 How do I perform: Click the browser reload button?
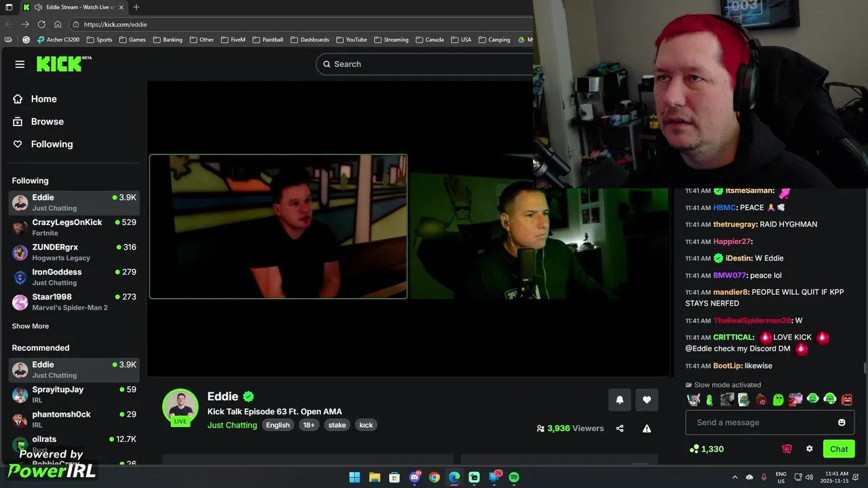[x=41, y=24]
